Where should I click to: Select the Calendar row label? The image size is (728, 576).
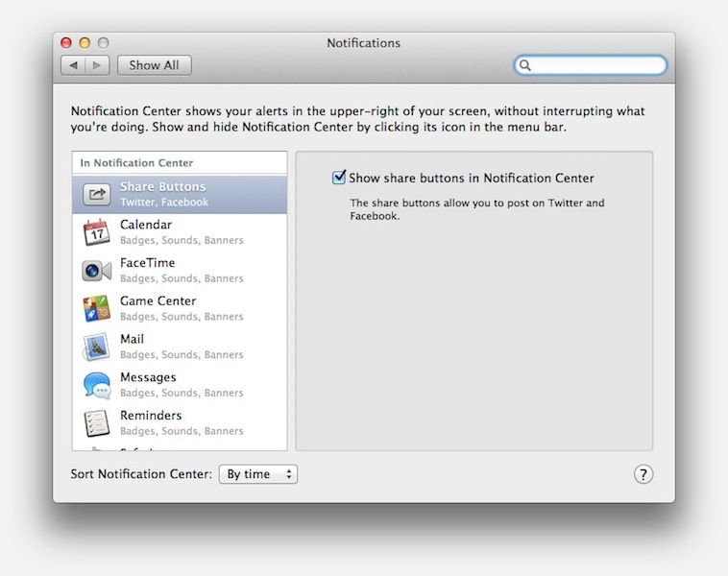coord(146,225)
